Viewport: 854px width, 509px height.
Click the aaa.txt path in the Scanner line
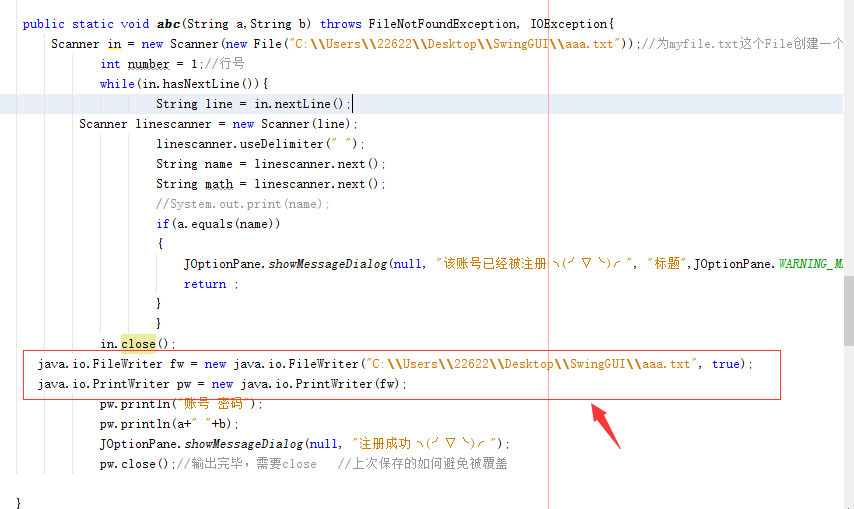click(x=589, y=44)
